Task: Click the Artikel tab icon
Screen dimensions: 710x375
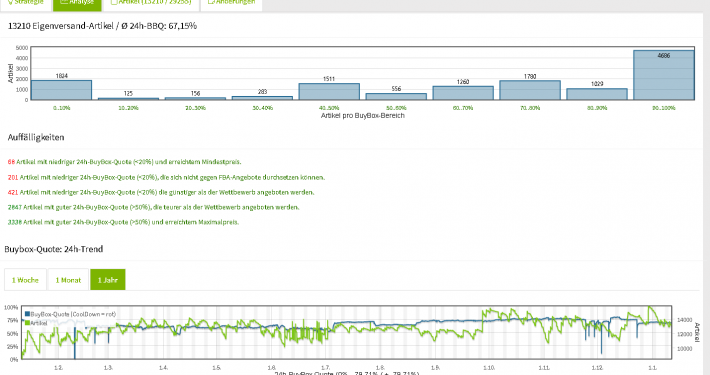Action: click(114, 2)
